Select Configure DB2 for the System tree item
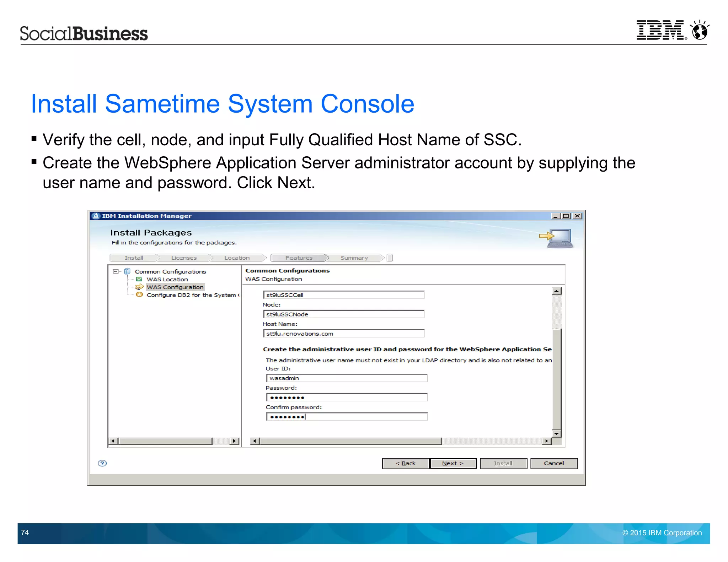Viewport: 728px width, 562px height. click(x=193, y=295)
